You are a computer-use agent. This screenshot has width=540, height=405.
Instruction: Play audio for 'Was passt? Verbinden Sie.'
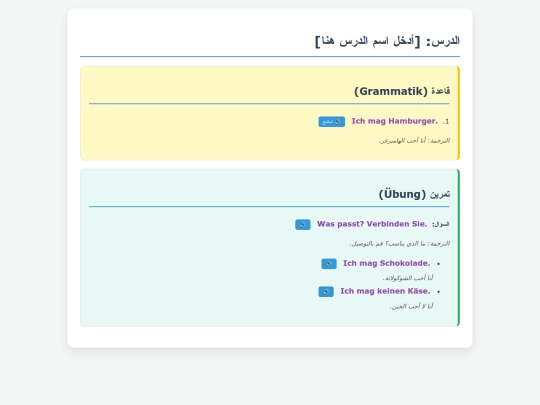(303, 225)
